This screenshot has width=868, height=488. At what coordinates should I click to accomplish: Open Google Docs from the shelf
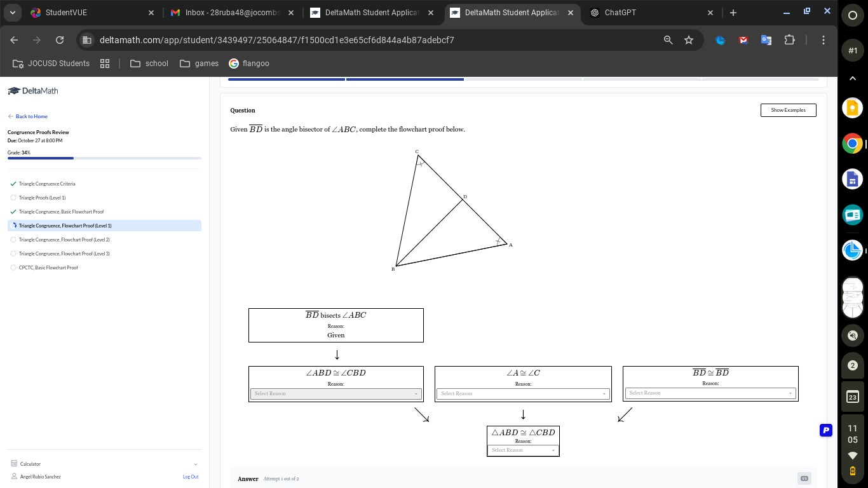point(853,179)
